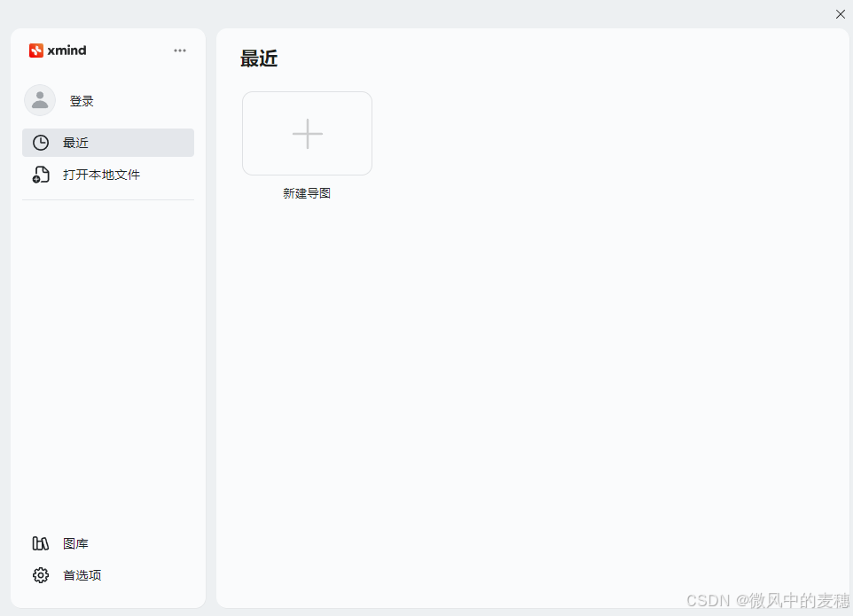Viewport: 853px width, 616px height.
Task: Open the 图库 gallery
Action: [x=75, y=543]
